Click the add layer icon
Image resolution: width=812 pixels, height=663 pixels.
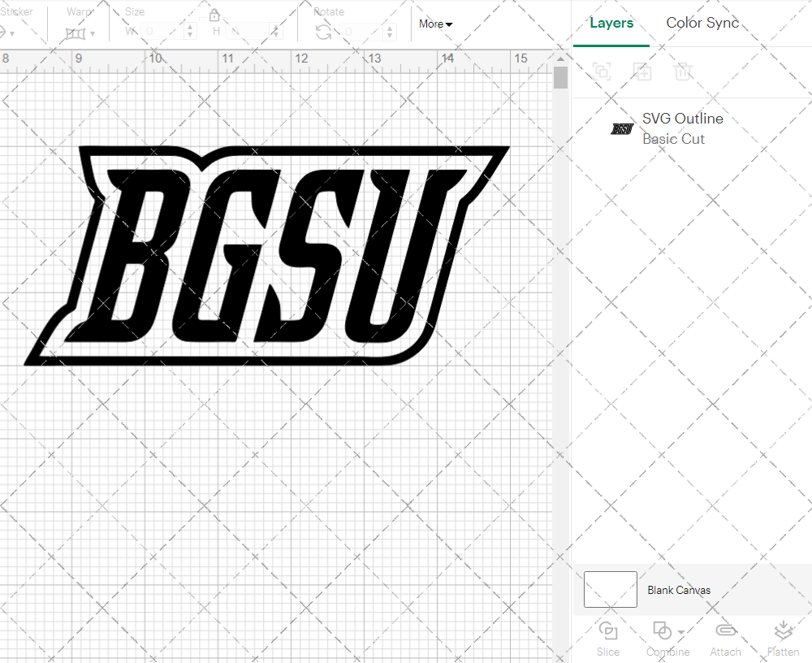click(x=642, y=71)
